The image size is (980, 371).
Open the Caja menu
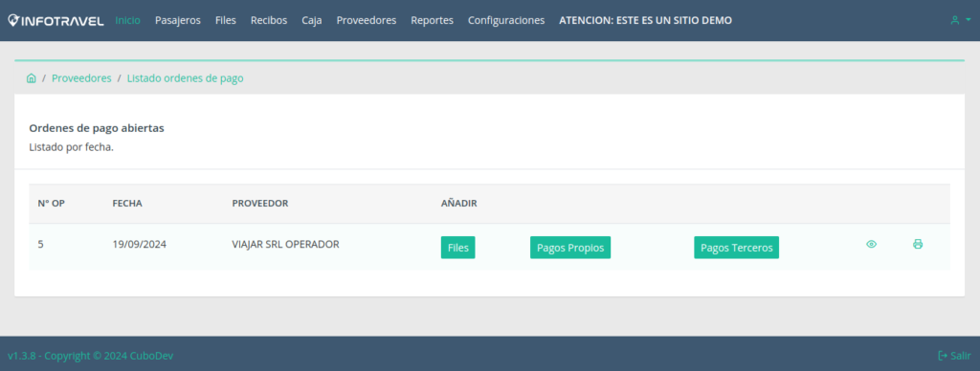point(312,20)
